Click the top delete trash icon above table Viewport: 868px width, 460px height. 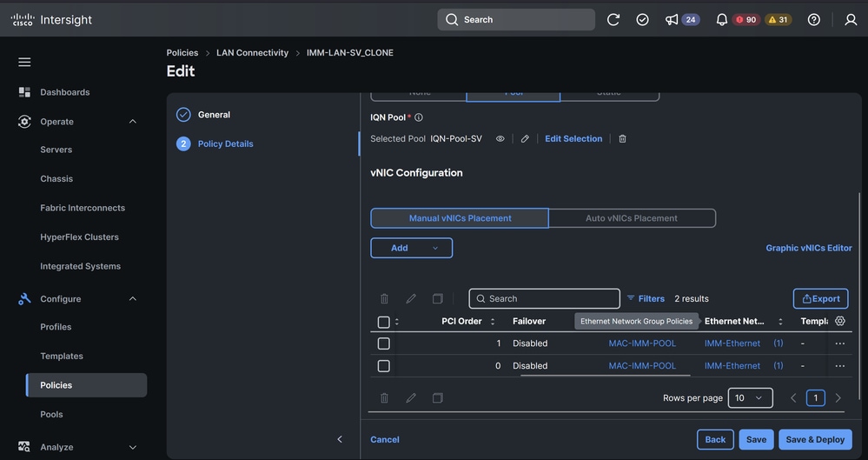click(384, 299)
